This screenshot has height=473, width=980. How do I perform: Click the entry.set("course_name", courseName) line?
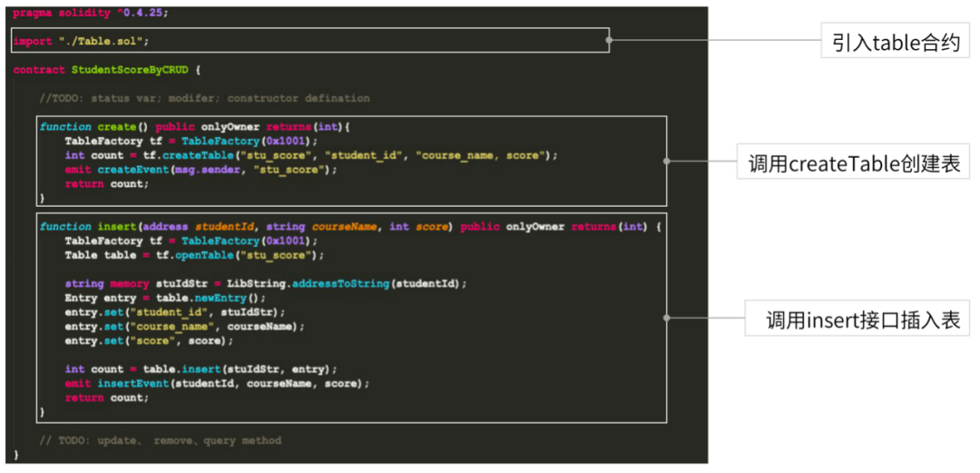tap(184, 327)
